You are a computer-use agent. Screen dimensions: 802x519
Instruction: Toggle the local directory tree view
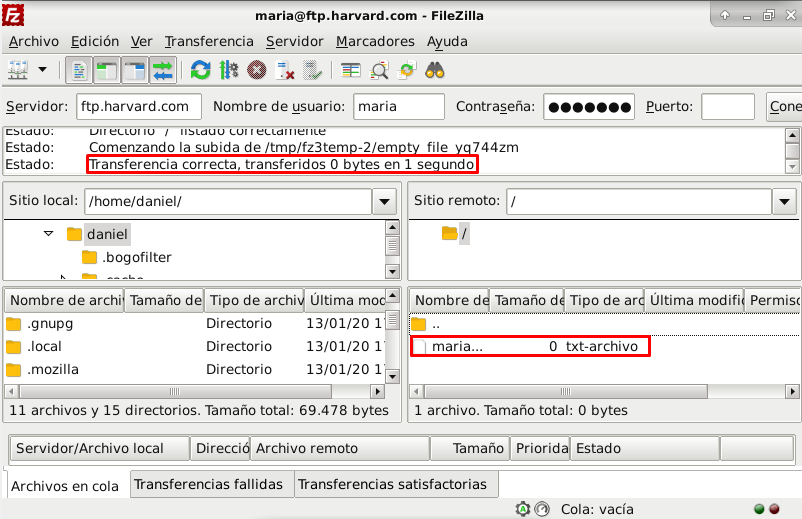(x=107, y=70)
